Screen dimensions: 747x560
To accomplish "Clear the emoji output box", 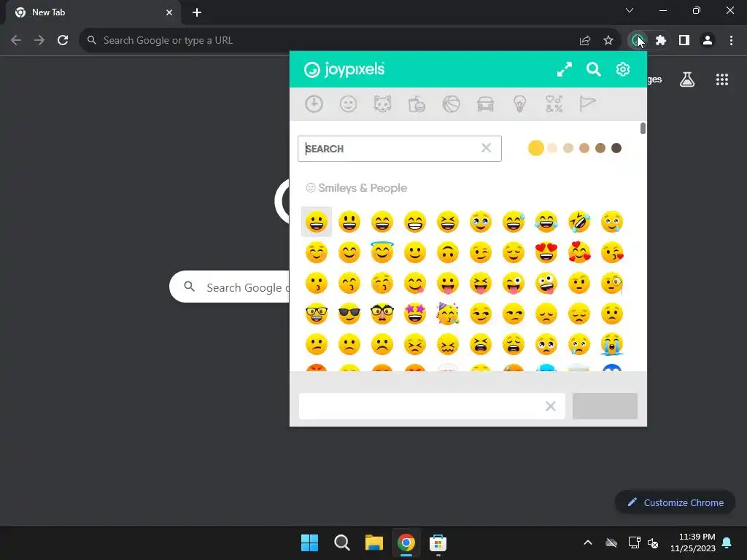I will coord(550,406).
